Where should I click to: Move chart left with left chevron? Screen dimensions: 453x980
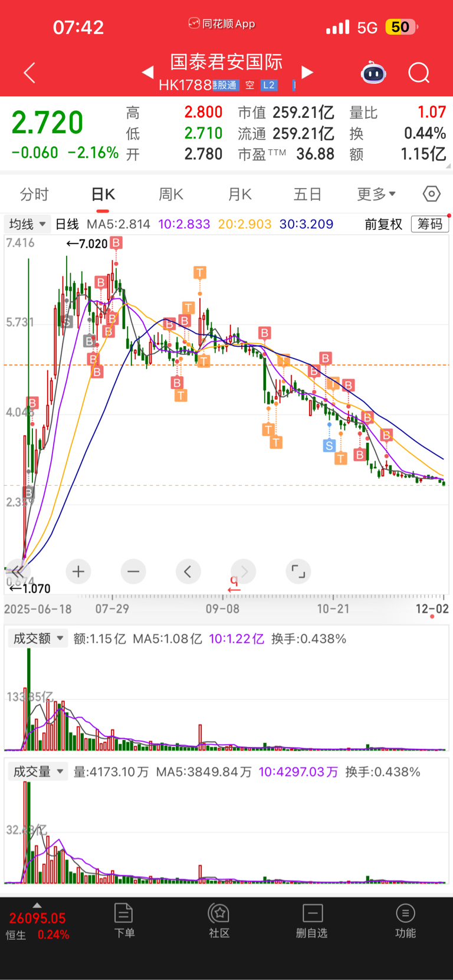point(188,571)
